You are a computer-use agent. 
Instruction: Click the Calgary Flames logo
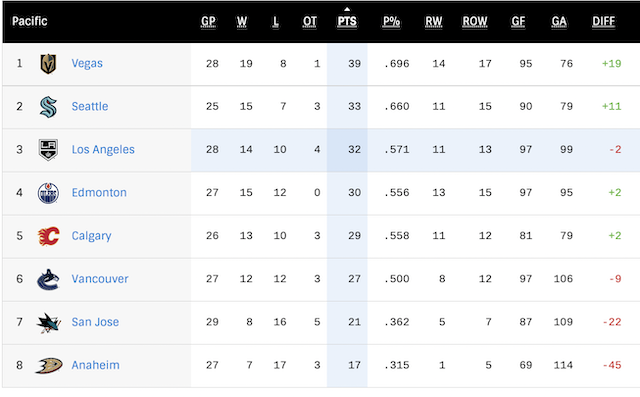click(x=49, y=236)
